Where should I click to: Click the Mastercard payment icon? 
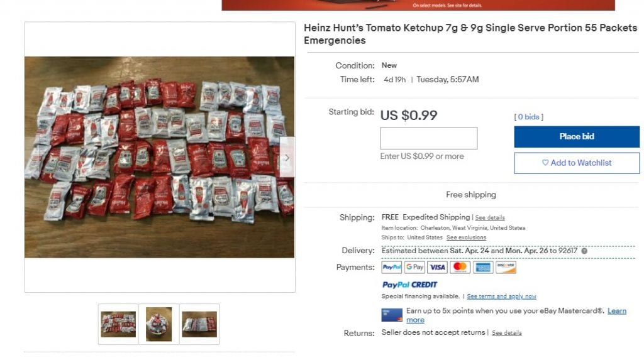(x=460, y=267)
